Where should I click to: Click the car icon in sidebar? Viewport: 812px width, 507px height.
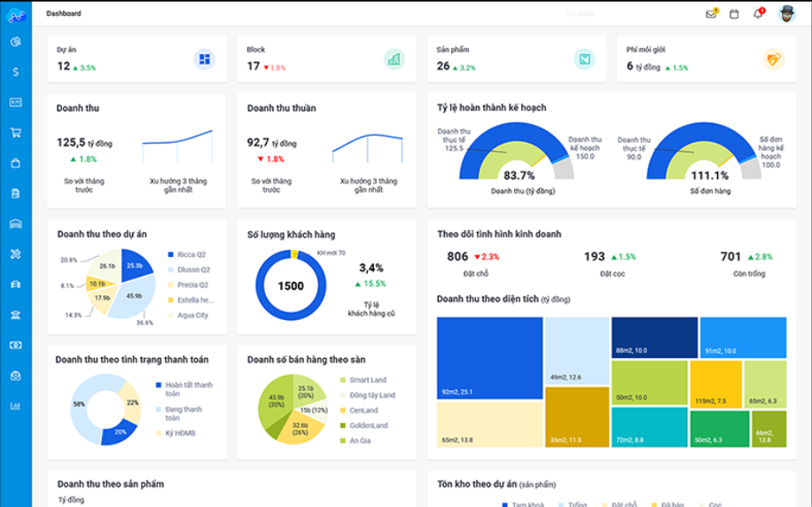point(16,285)
